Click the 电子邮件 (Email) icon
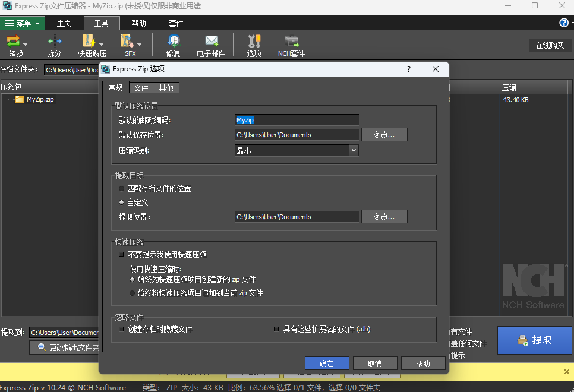574x392 pixels. (212, 45)
